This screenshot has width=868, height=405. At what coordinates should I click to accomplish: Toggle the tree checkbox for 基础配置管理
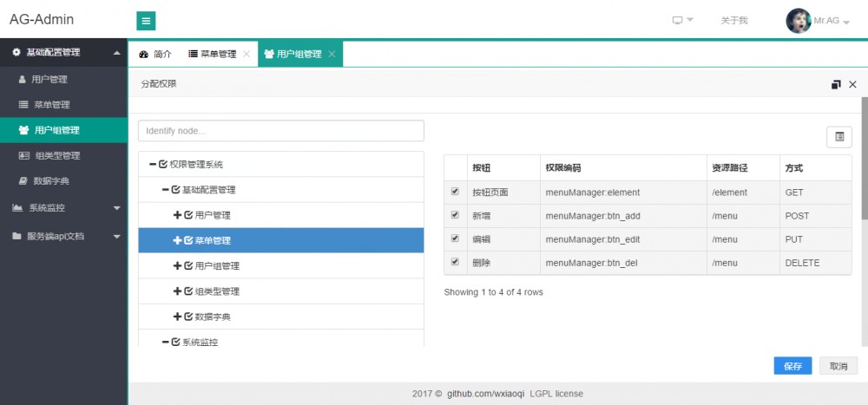tap(175, 190)
